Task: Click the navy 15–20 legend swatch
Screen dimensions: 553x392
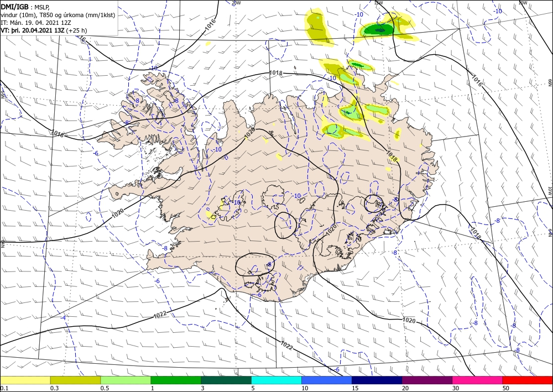Action: (x=377, y=380)
